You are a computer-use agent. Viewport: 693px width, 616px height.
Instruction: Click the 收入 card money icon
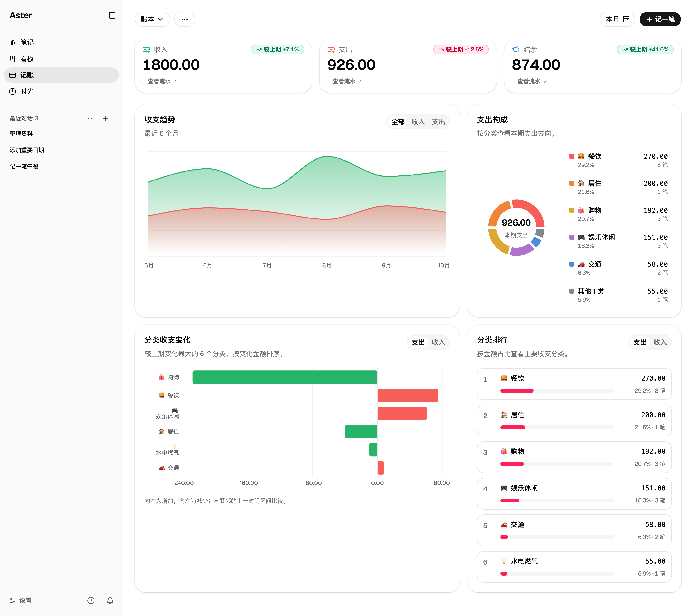[146, 50]
